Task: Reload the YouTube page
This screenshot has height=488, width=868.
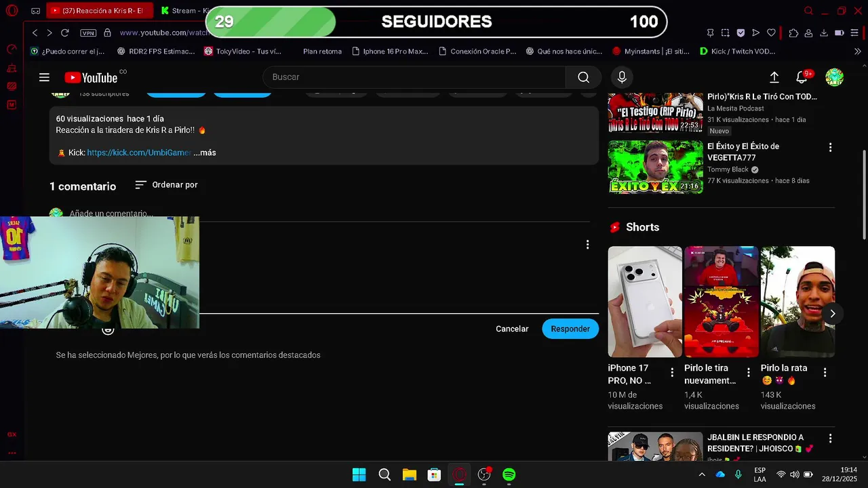Action: 65,33
